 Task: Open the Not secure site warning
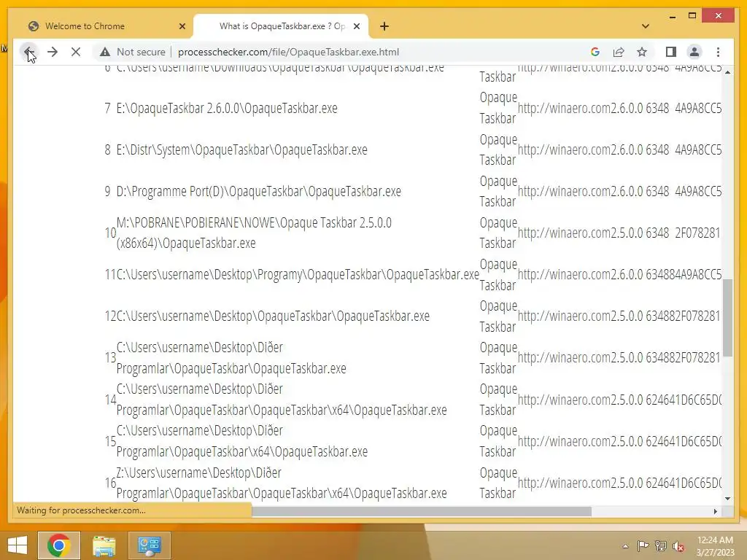pyautogui.click(x=133, y=52)
